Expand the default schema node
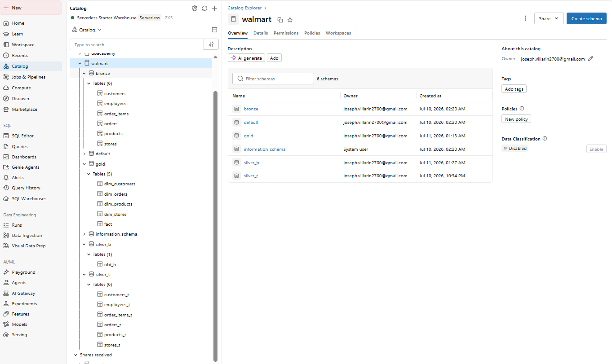Screen dimensions: 612x364 [84, 154]
